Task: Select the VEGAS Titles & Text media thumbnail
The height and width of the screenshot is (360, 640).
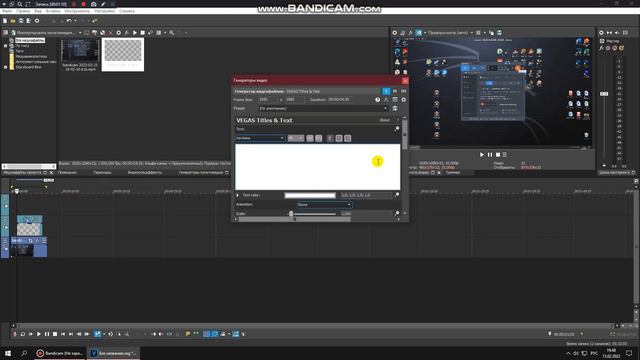Action: pyautogui.click(x=123, y=54)
